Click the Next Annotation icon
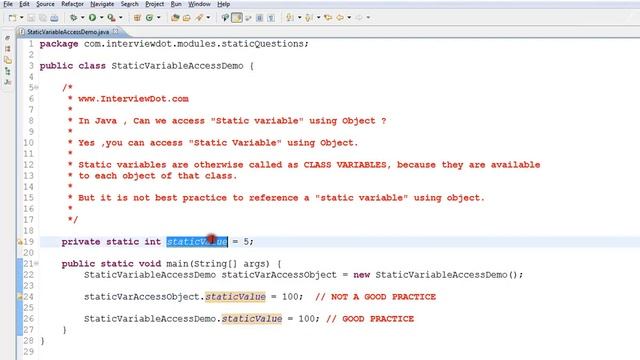640x360 pixels. click(290, 18)
